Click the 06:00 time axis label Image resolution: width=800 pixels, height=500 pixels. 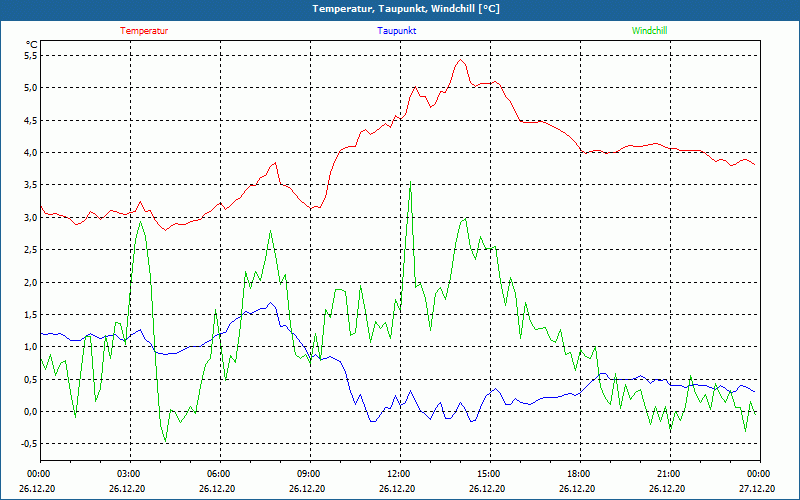217,474
